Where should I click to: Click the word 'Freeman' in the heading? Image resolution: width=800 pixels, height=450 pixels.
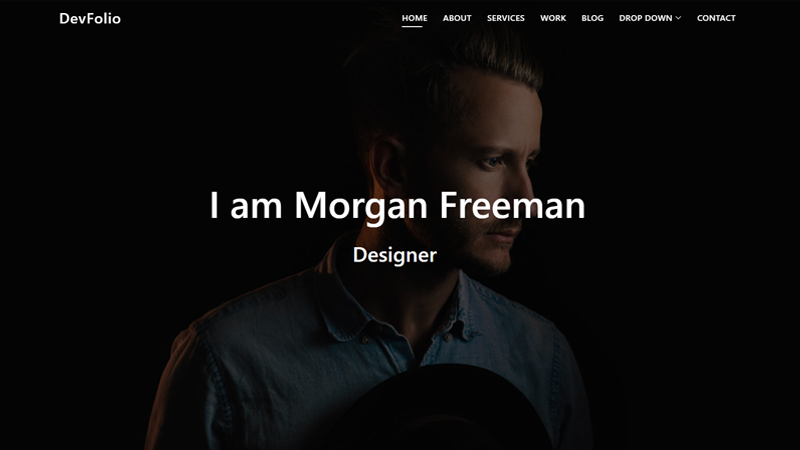512,205
